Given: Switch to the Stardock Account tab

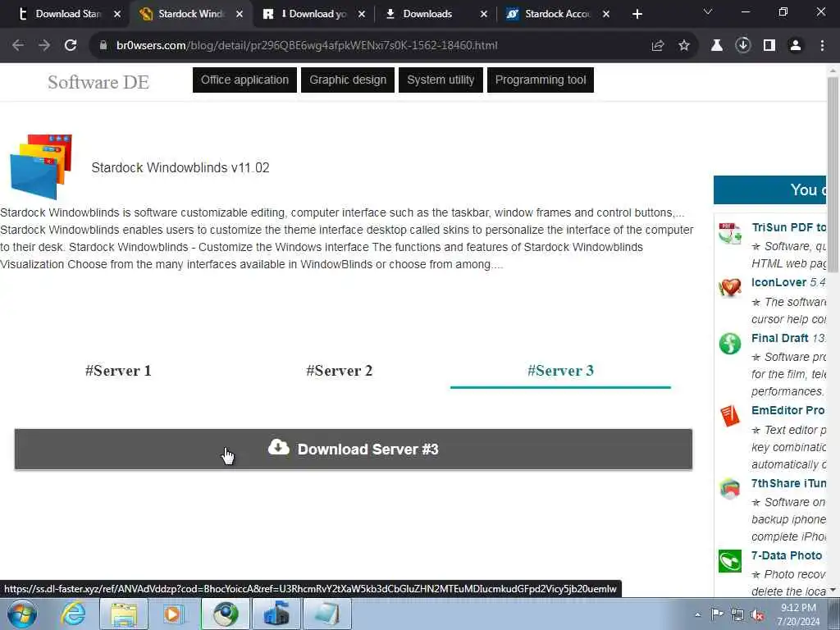Looking at the screenshot, I should tap(557, 14).
